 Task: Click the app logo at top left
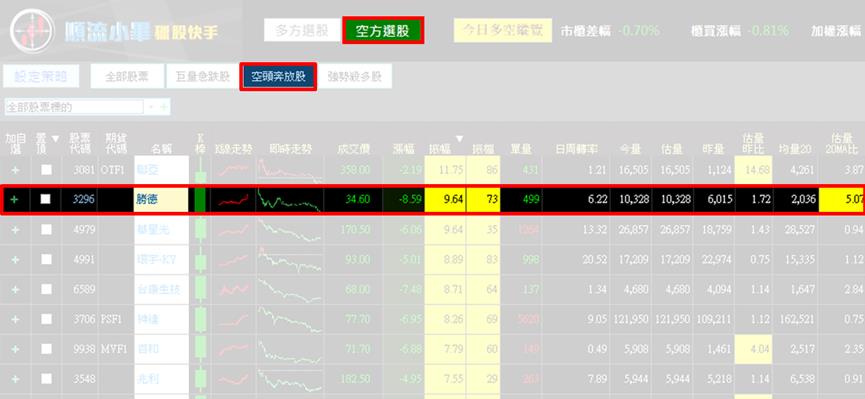[33, 30]
